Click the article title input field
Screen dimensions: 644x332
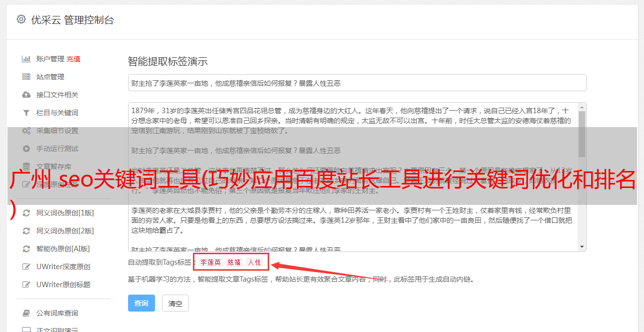click(x=357, y=83)
